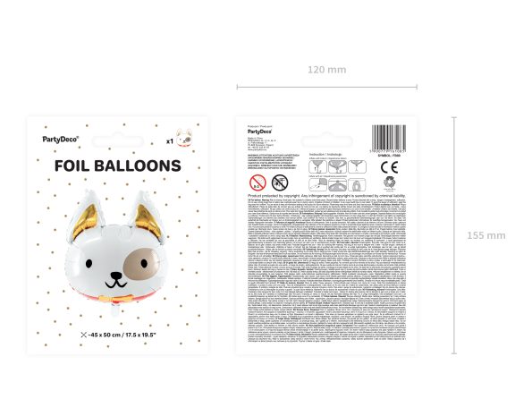532x399 pixels.
Task: Click the recycling symbol under CE mark
Action: 390,183
